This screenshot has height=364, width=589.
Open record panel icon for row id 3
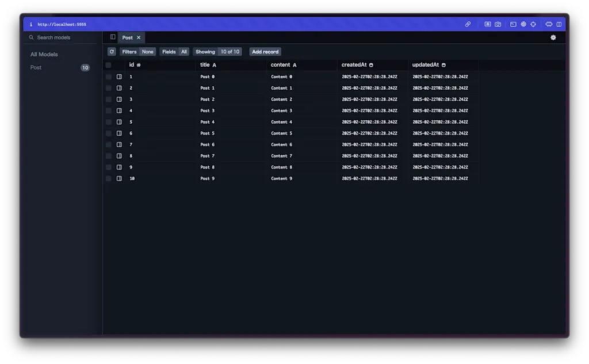[119, 99]
